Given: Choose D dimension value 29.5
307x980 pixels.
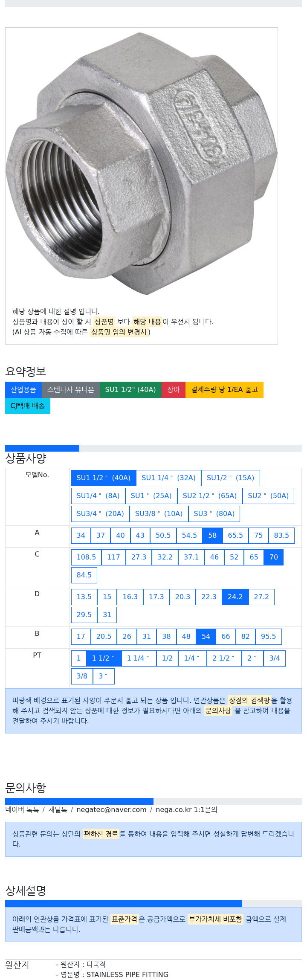Looking at the screenshot, I should click(84, 615).
